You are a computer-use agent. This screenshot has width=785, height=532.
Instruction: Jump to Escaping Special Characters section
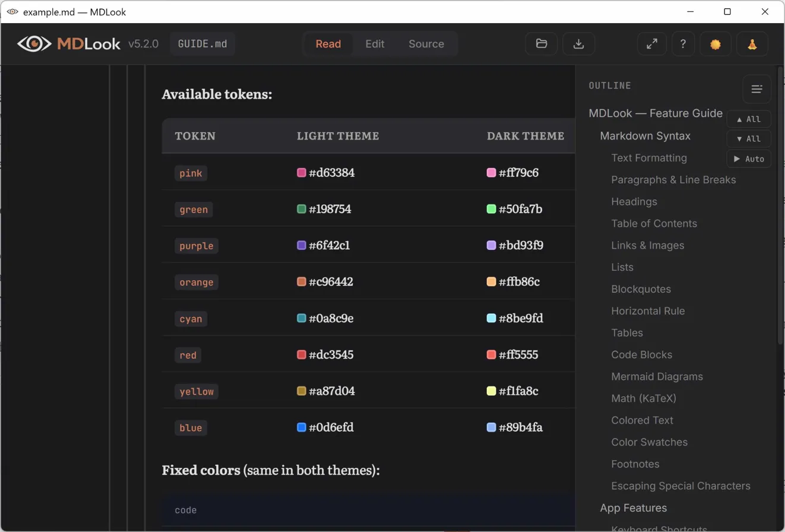681,486
